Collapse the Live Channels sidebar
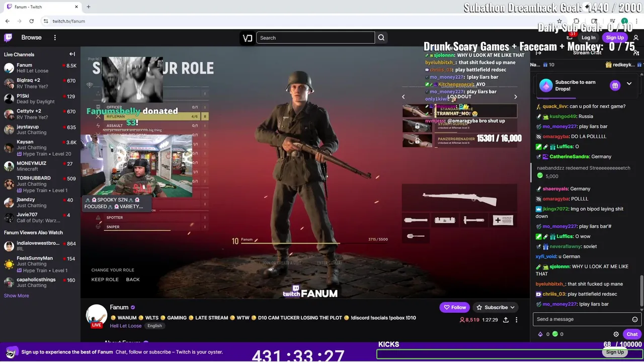 [x=72, y=54]
